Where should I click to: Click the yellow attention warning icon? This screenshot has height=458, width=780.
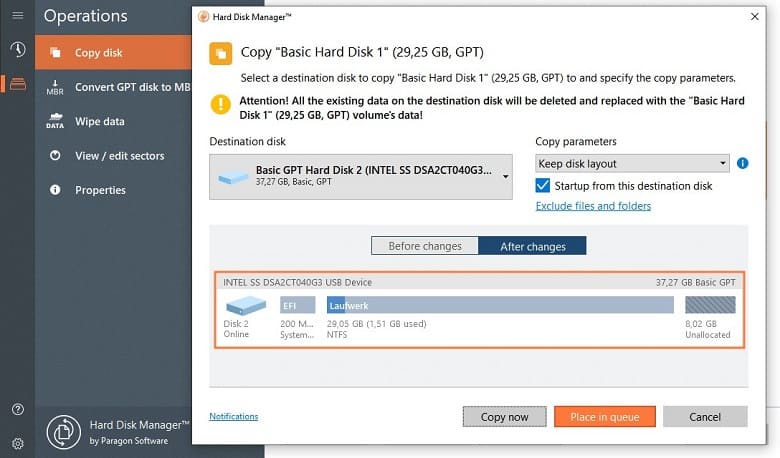[x=220, y=104]
